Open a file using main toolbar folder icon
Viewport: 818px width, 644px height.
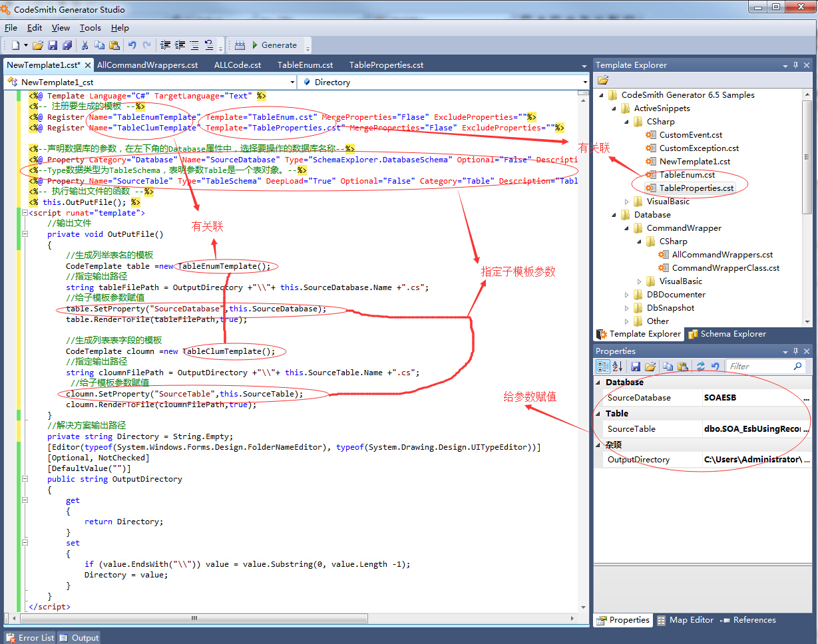pos(38,45)
